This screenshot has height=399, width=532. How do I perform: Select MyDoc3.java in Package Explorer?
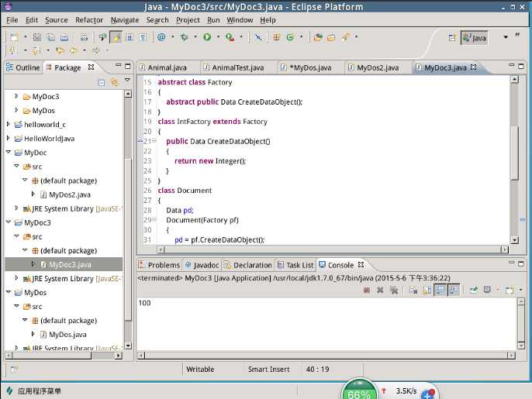click(x=64, y=264)
